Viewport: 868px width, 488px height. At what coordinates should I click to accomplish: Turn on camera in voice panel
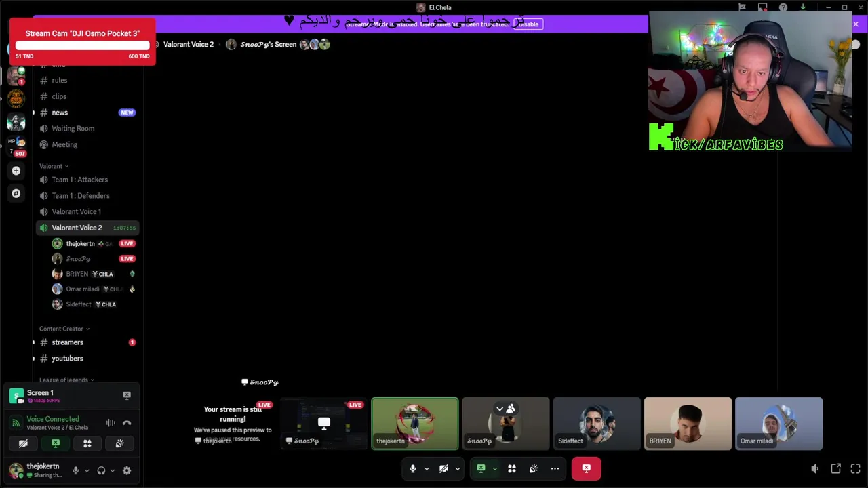coord(23,444)
